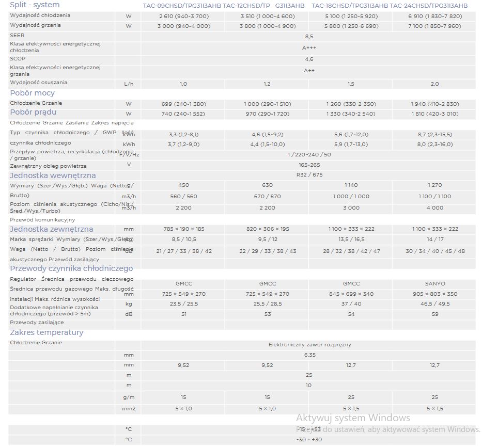Click the "Przewody czynnika chłodniczego" heading
This screenshot has width=482, height=448.
pos(71,268)
